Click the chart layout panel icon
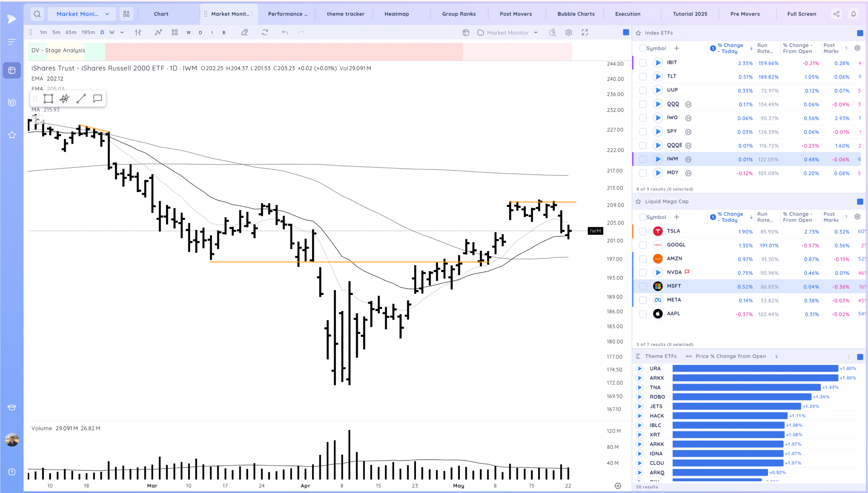 pyautogui.click(x=466, y=33)
